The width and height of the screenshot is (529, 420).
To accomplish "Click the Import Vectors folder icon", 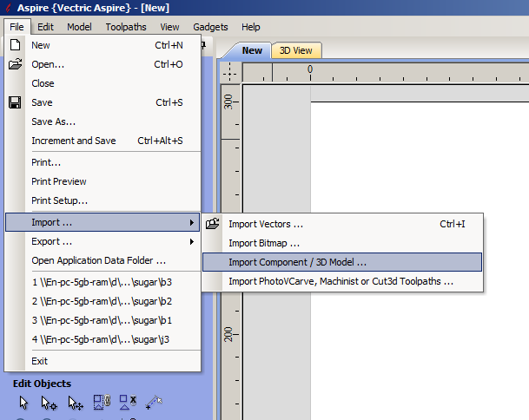I will [213, 224].
